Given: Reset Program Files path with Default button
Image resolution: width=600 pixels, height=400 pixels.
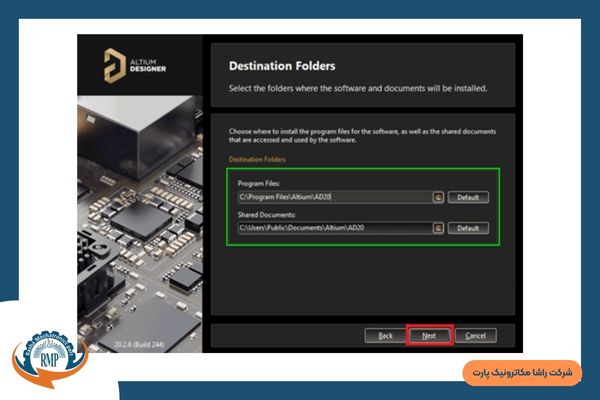Looking at the screenshot, I should pos(468,197).
